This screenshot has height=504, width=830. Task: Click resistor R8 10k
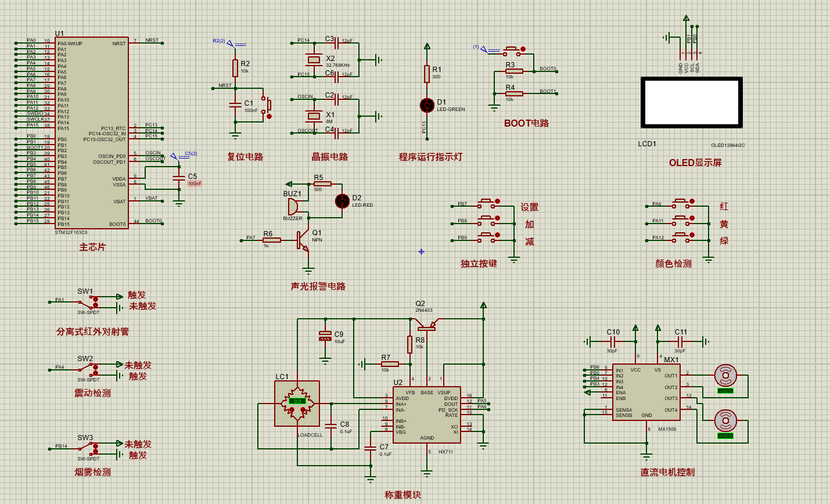[409, 344]
